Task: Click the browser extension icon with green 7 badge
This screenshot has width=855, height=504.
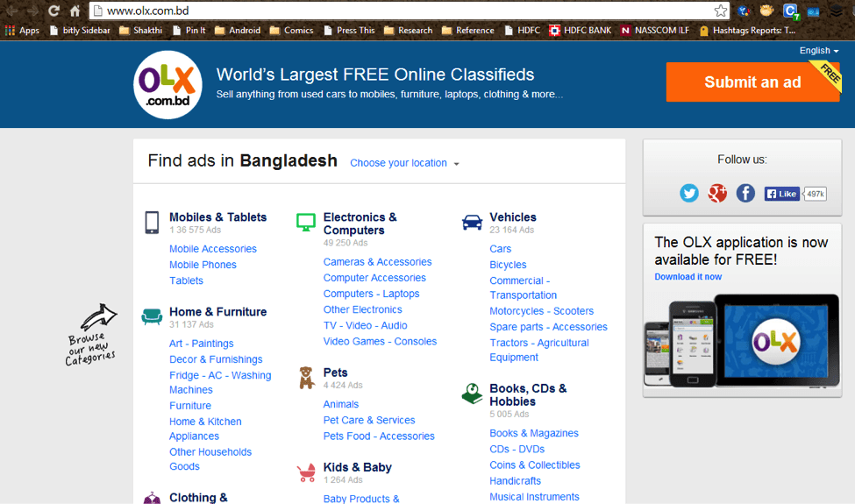Action: pos(790,11)
